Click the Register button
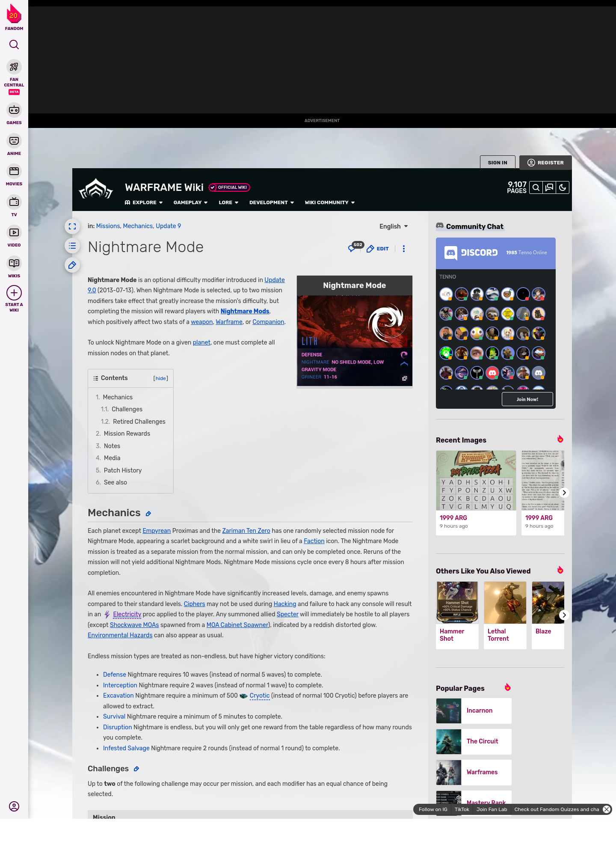Image resolution: width=616 pixels, height=856 pixels. tap(545, 163)
